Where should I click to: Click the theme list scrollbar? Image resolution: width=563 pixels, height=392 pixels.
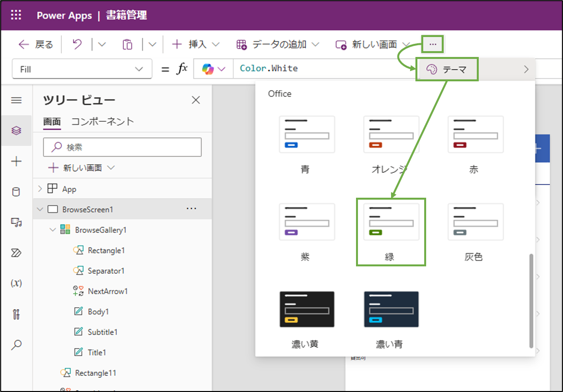click(x=531, y=301)
